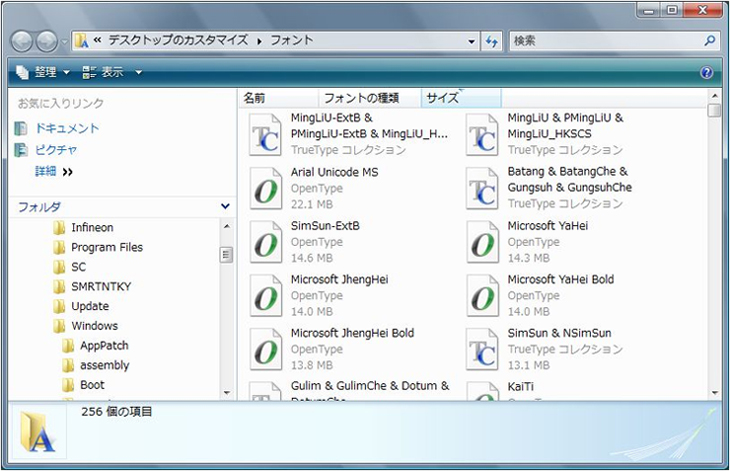Viewport: 730px width, 471px height.
Task: Select Arial Unicode MS font icon
Action: [265, 188]
